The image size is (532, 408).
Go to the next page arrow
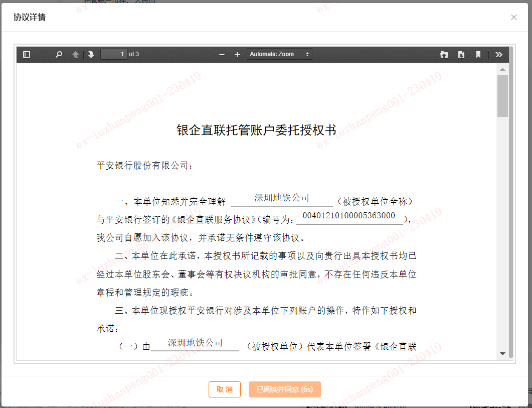click(91, 54)
